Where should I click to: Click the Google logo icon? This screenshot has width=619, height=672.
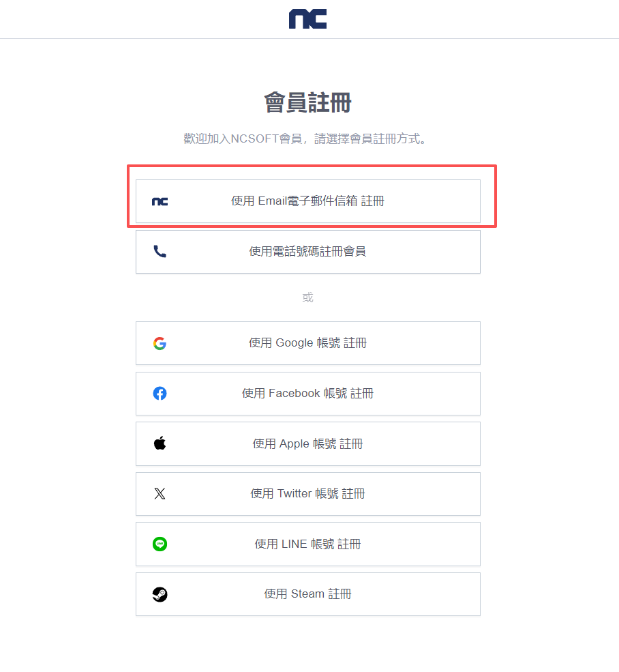pos(160,343)
